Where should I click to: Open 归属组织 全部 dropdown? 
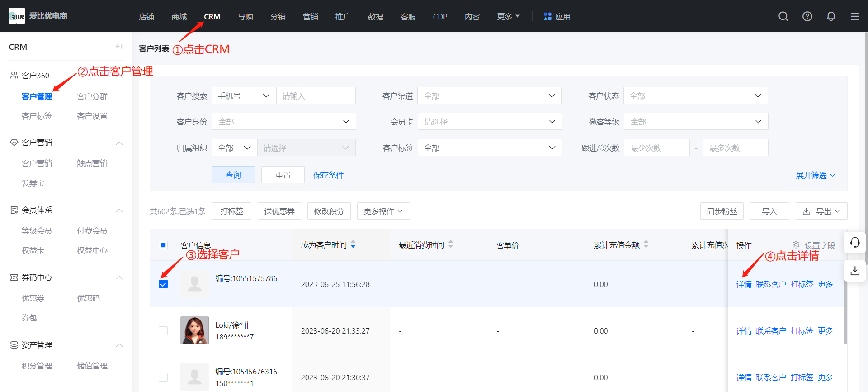(234, 148)
